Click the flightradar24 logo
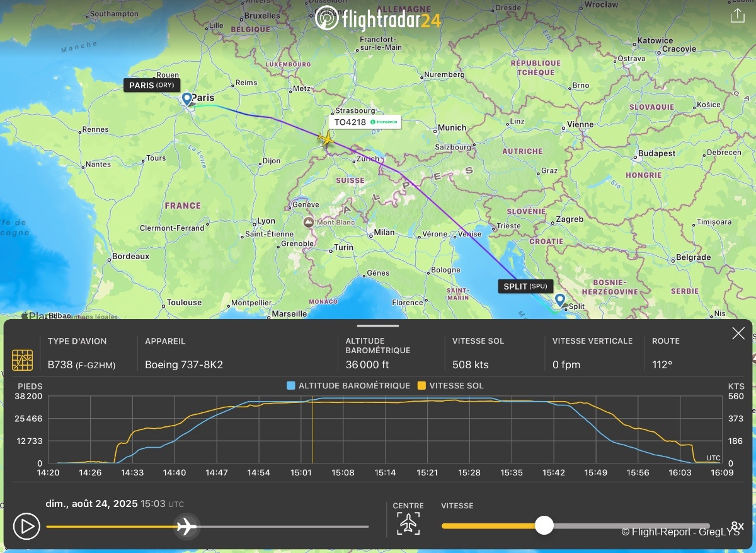This screenshot has height=553, width=756. (x=378, y=19)
